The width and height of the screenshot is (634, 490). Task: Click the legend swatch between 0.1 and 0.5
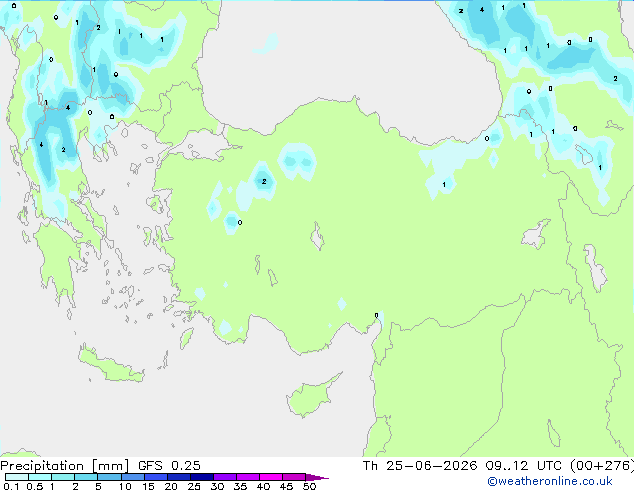coord(17,477)
